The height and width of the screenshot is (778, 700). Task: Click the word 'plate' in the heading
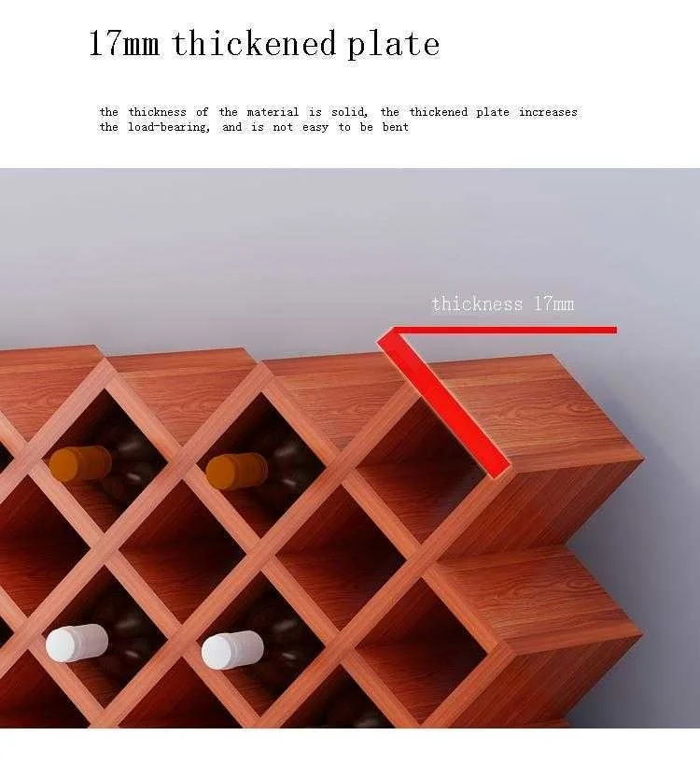[x=393, y=46]
